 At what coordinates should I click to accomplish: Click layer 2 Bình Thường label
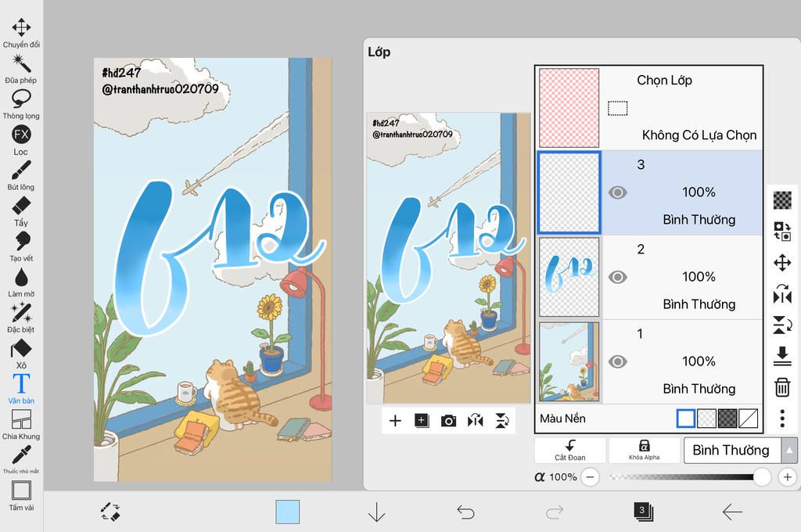click(699, 304)
